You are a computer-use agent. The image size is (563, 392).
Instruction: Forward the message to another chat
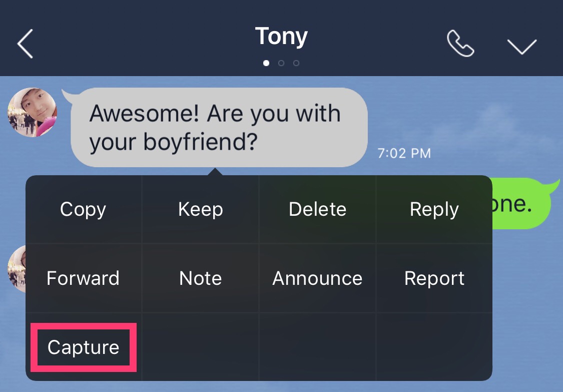click(x=83, y=278)
